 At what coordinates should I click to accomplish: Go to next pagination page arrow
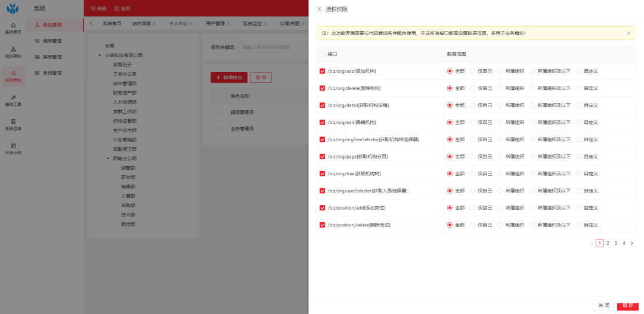tap(632, 243)
